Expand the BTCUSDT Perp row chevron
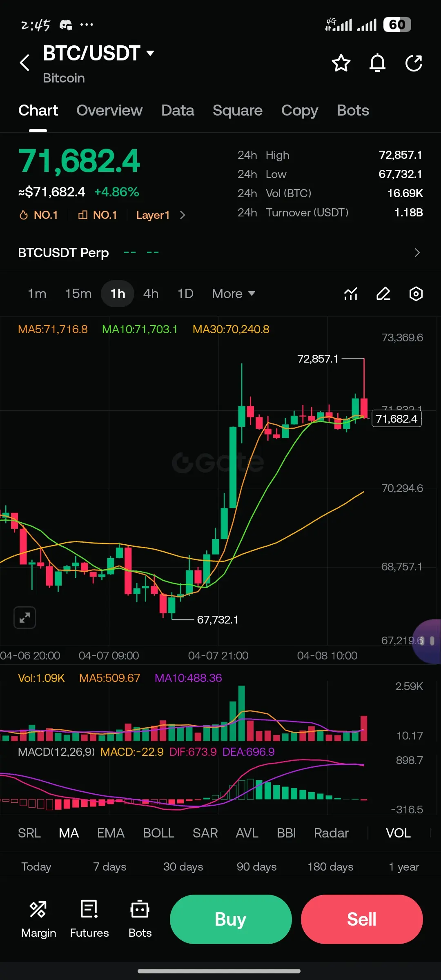The height and width of the screenshot is (980, 441). click(417, 253)
